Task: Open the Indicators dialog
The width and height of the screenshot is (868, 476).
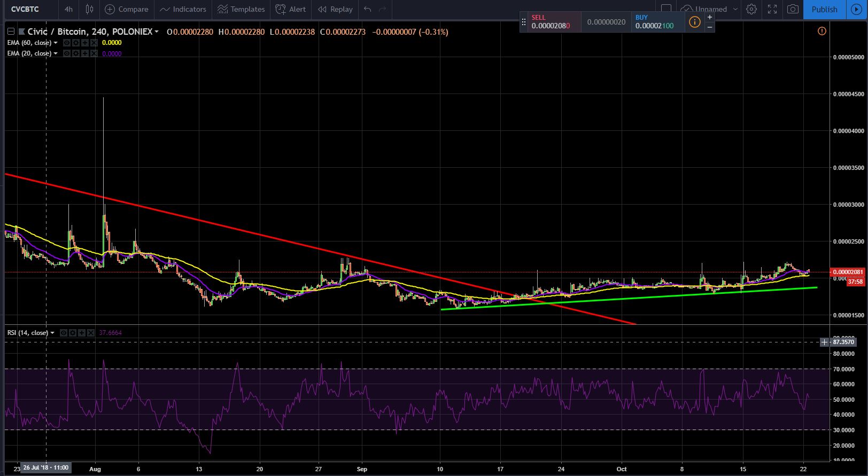Action: [x=183, y=9]
